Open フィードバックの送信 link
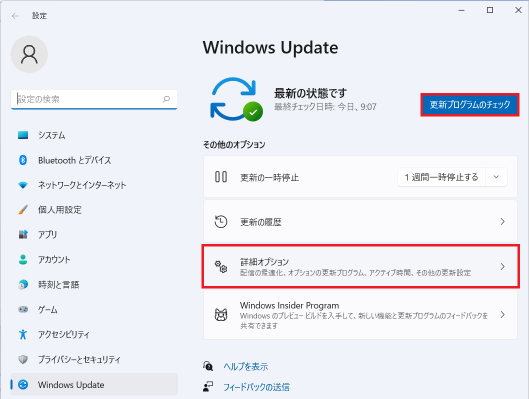 click(256, 387)
